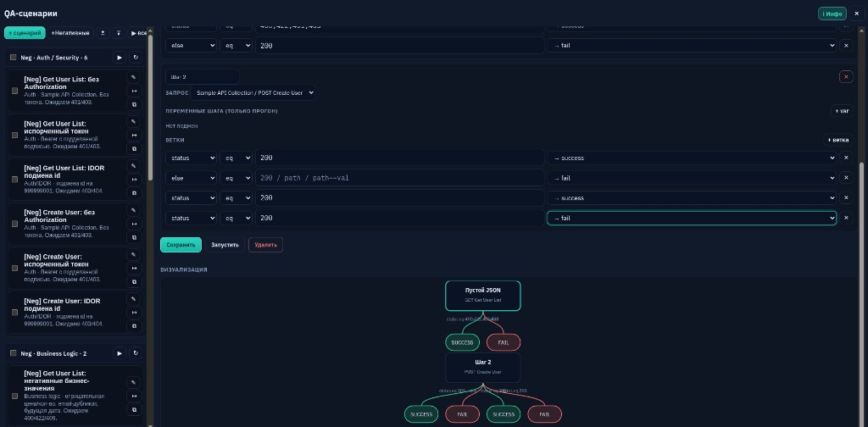The height and width of the screenshot is (427, 868).
Task: Click the '+ сценарий' button
Action: (25, 33)
